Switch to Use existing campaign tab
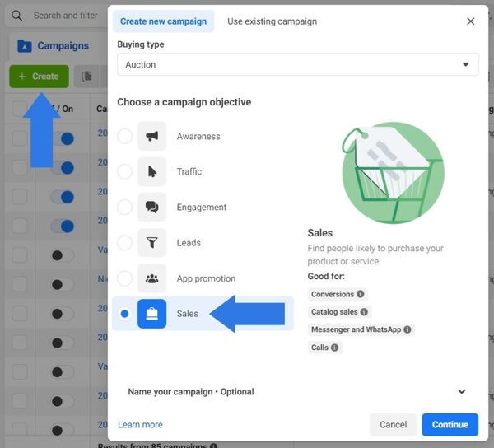494x448 pixels. (x=272, y=21)
